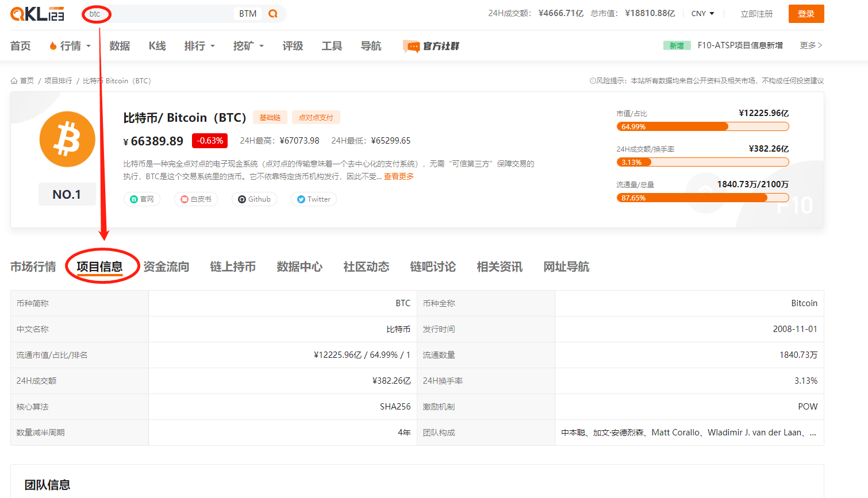Switch to the 相关资讯 tab

(x=500, y=267)
